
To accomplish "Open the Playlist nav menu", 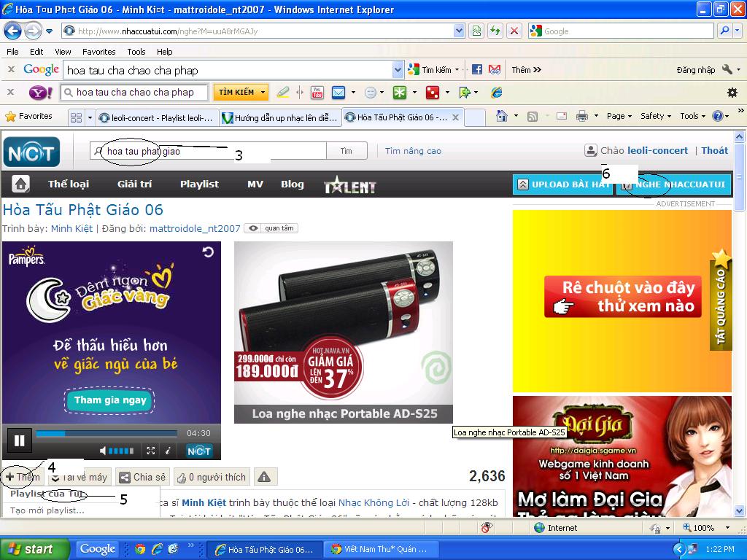I will click(x=199, y=184).
